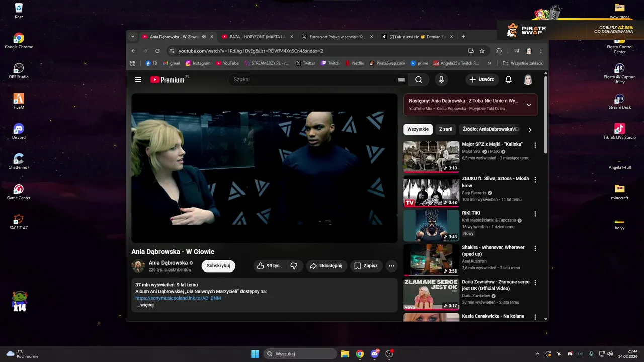Open Chrome media controls icon
Viewport: 644px width, 362px height.
pos(517,51)
